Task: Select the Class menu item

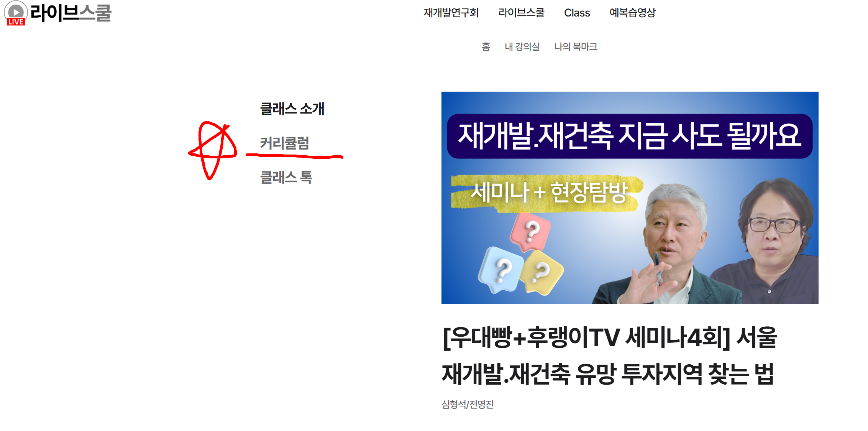Action: [x=577, y=13]
